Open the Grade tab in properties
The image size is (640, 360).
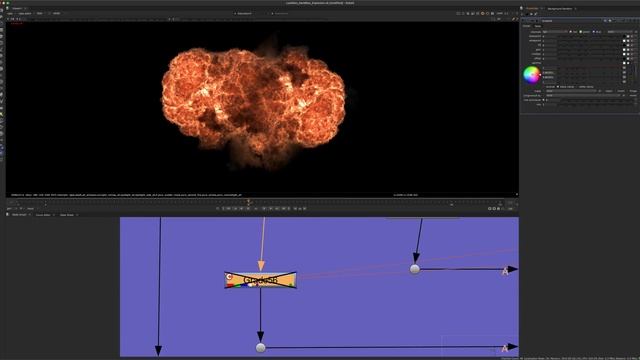[527, 26]
